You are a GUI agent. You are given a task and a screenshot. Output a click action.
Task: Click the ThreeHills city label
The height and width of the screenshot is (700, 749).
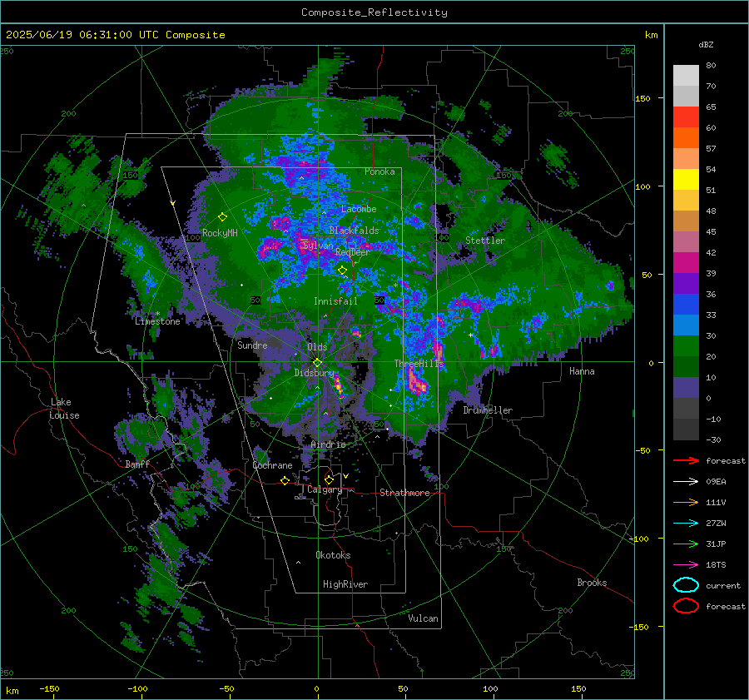pyautogui.click(x=419, y=364)
